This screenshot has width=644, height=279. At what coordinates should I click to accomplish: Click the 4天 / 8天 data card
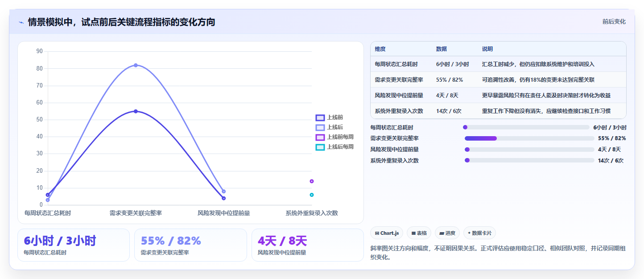click(x=308, y=245)
